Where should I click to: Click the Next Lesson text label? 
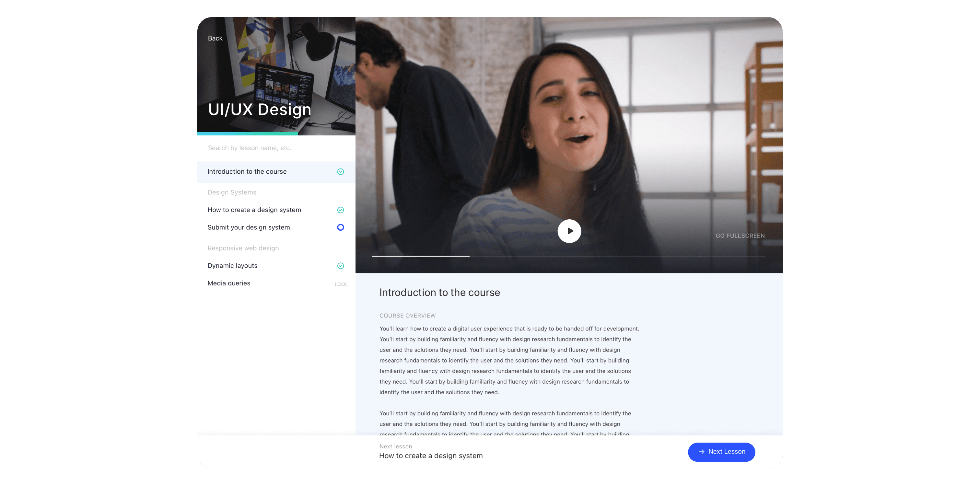[x=727, y=452]
